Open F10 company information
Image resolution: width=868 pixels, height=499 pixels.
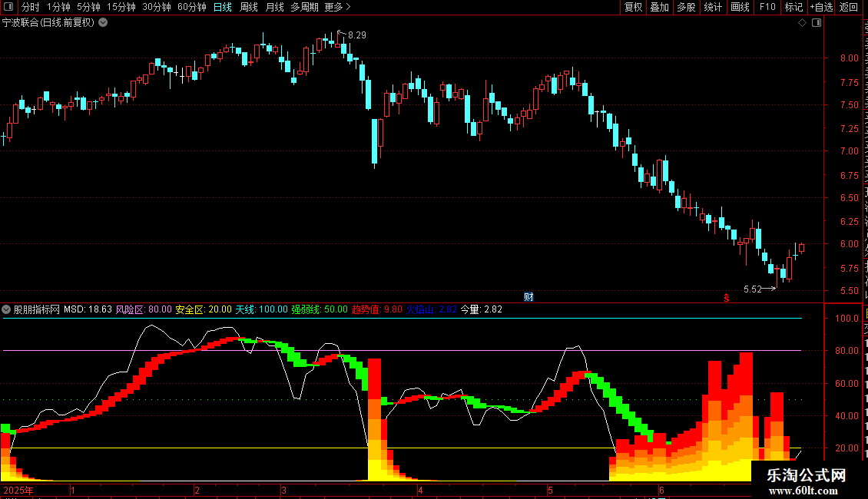point(767,7)
